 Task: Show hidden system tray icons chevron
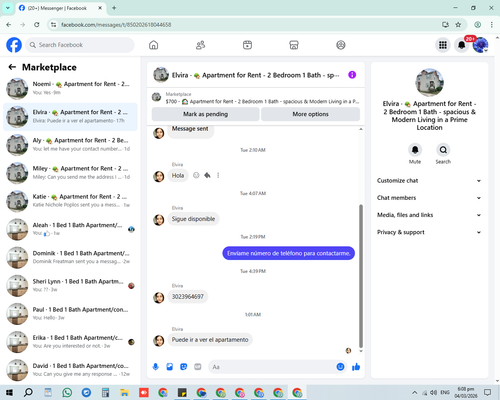414,392
